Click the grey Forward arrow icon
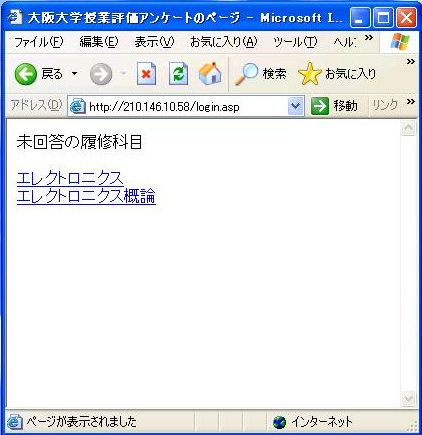The image size is (422, 435). pos(101,74)
